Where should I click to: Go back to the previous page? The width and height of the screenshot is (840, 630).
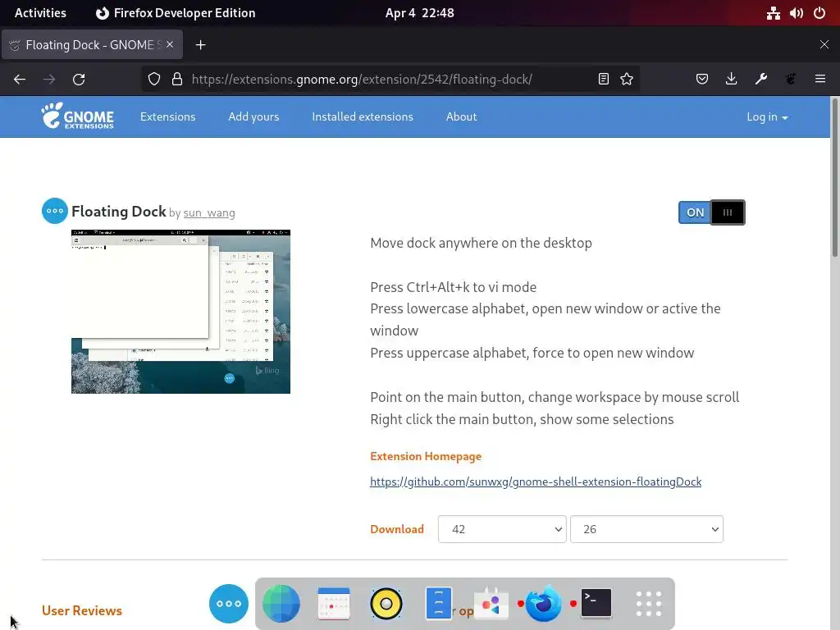point(20,80)
